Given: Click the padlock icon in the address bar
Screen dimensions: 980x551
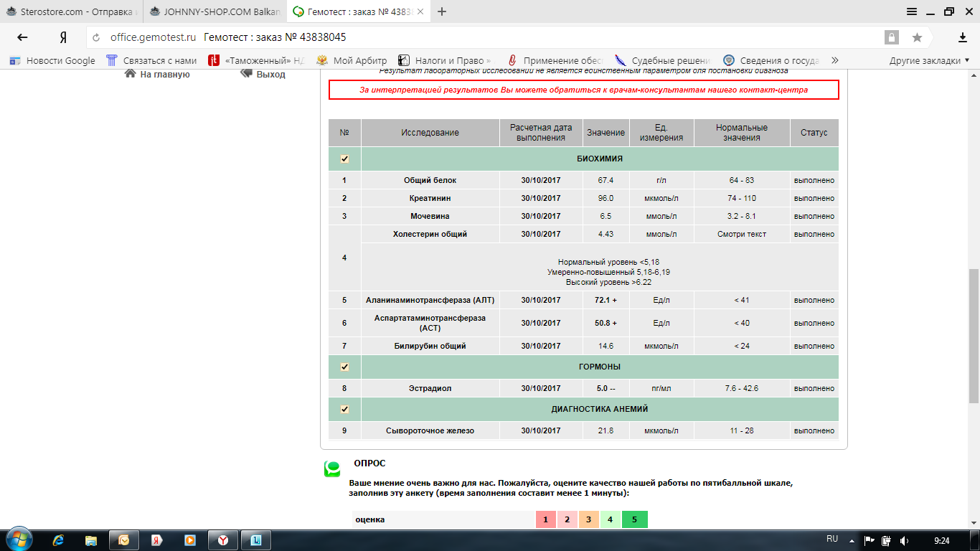Looking at the screenshot, I should coord(891,37).
